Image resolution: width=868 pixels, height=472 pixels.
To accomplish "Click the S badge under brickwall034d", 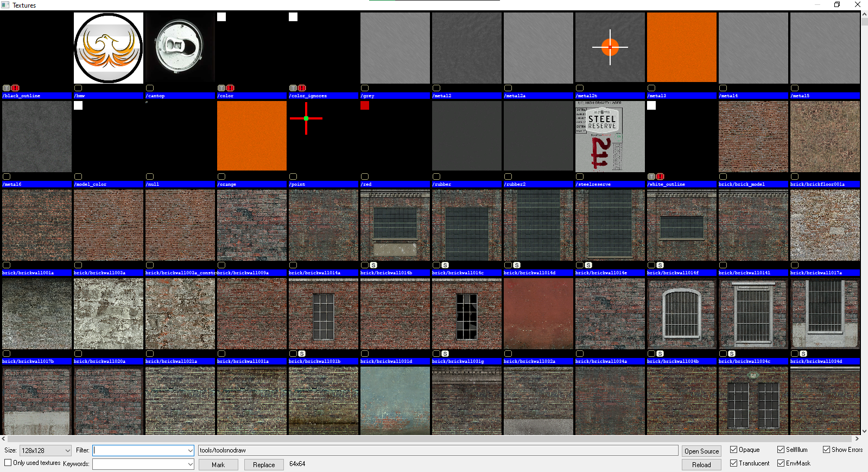I will [x=803, y=354].
